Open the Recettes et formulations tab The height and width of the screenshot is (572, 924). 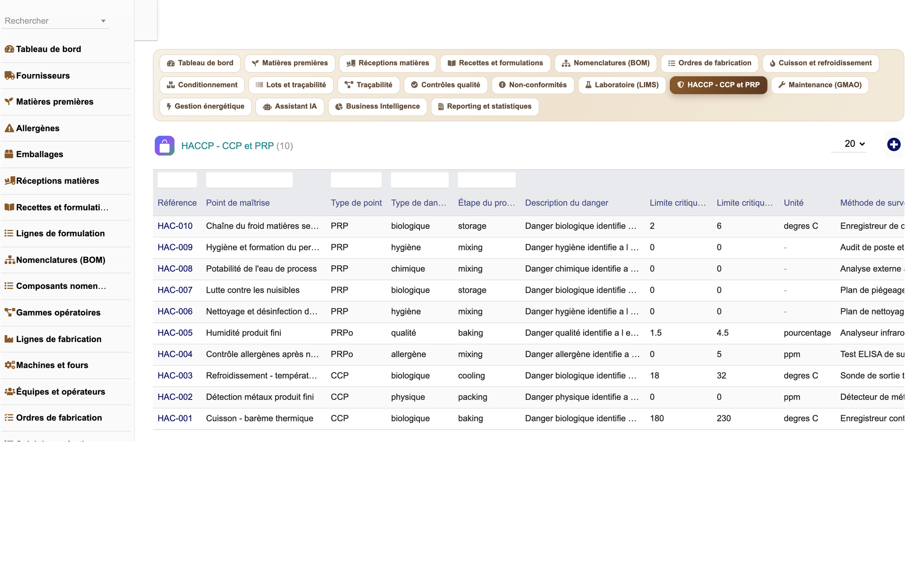pyautogui.click(x=495, y=63)
